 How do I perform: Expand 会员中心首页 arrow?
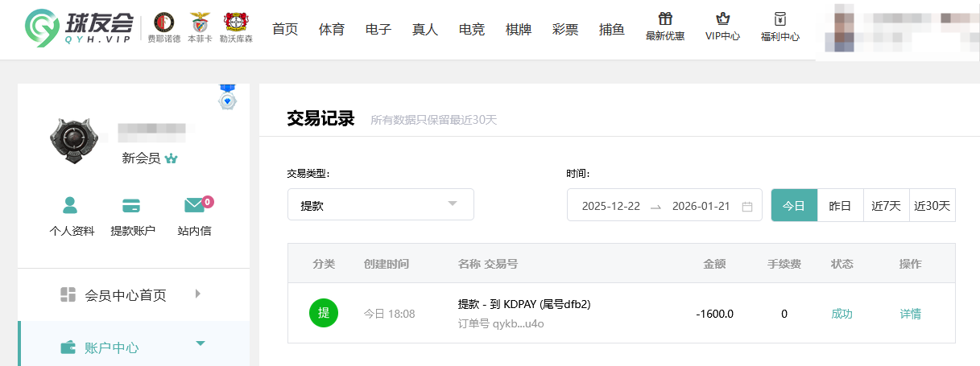point(198,294)
